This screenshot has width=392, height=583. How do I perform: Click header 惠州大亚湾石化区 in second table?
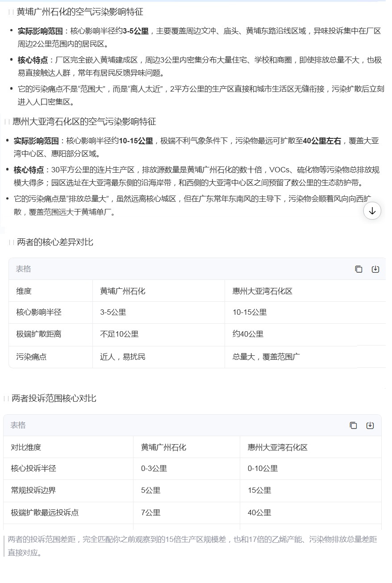pyautogui.click(x=278, y=447)
